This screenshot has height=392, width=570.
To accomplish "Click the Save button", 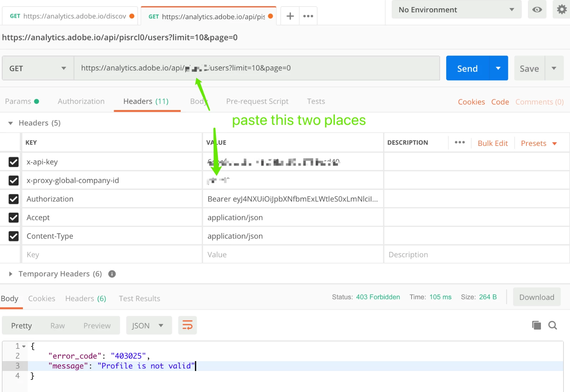I will click(x=529, y=68).
